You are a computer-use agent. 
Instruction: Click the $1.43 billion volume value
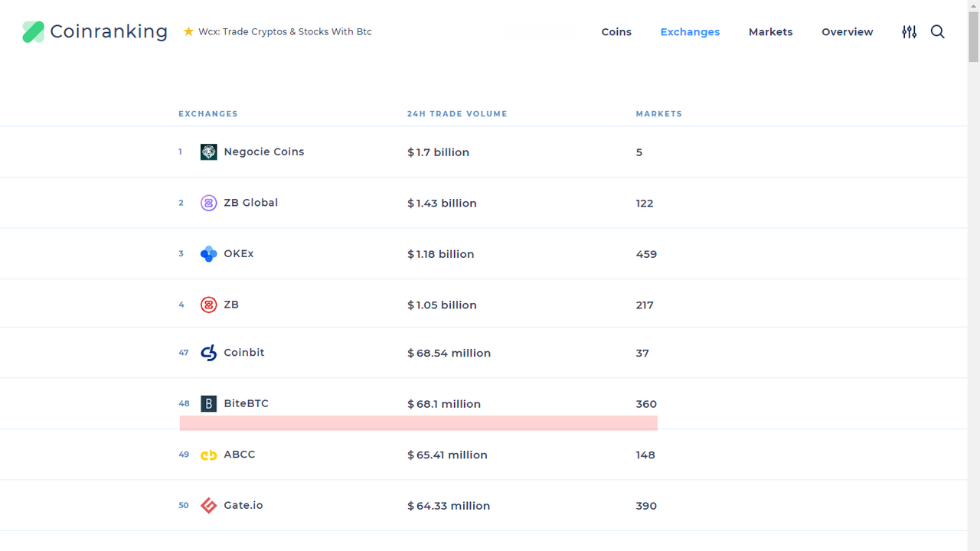tap(442, 203)
